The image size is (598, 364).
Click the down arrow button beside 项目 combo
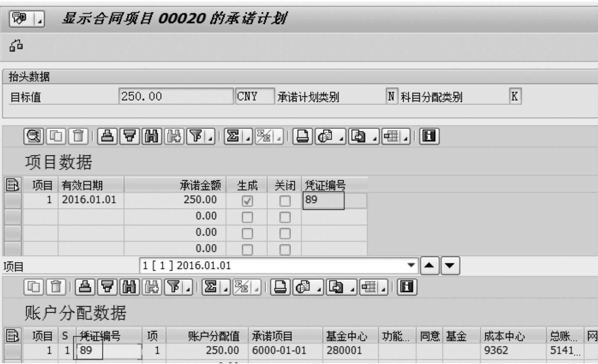pos(450,266)
